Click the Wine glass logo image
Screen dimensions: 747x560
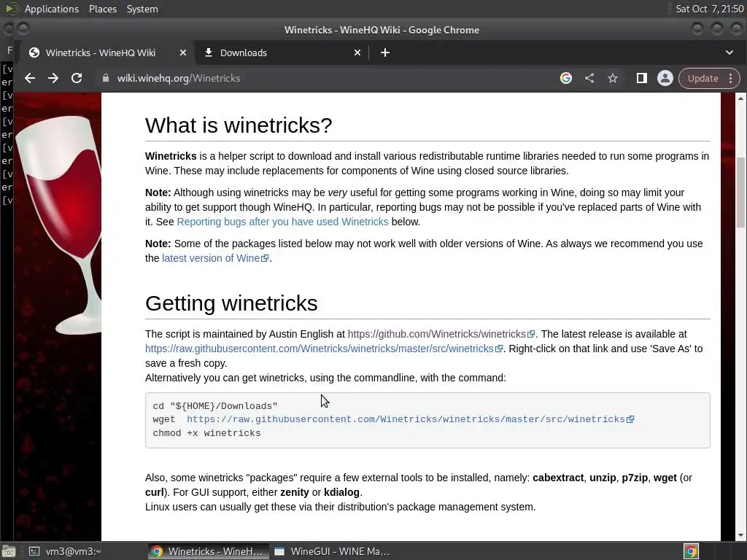click(58, 224)
